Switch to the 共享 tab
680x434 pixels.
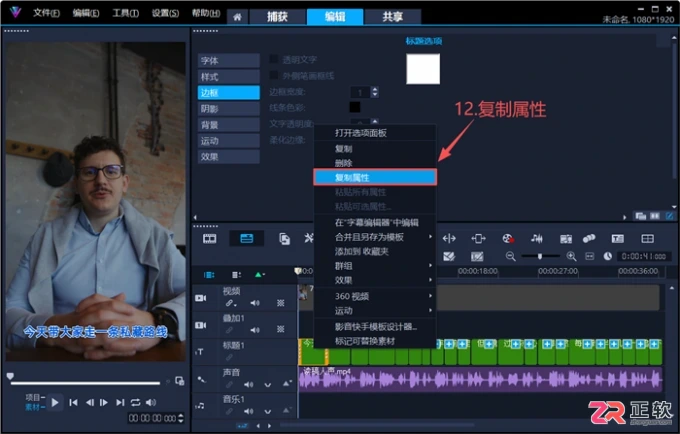click(392, 17)
